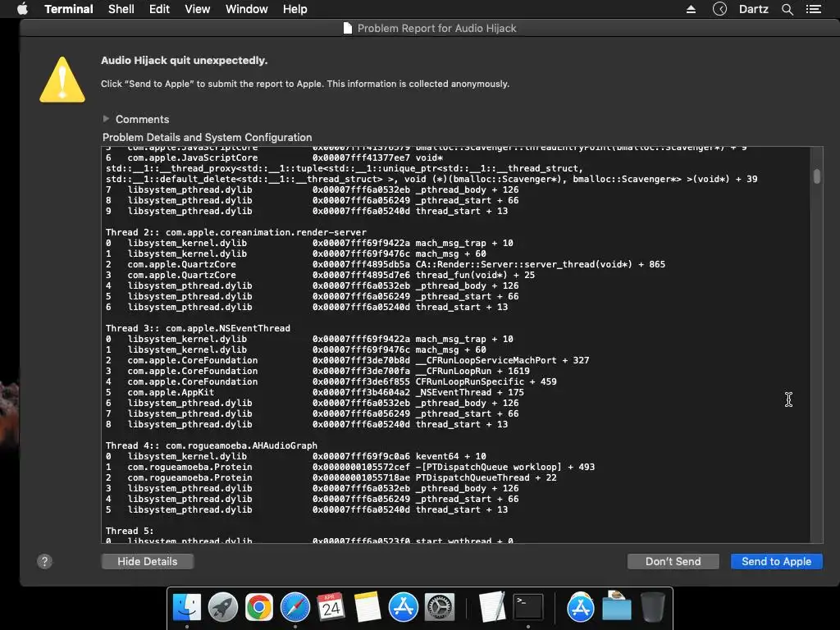Open Notification Center list icon
This screenshot has height=630, width=840.
tap(813, 9)
